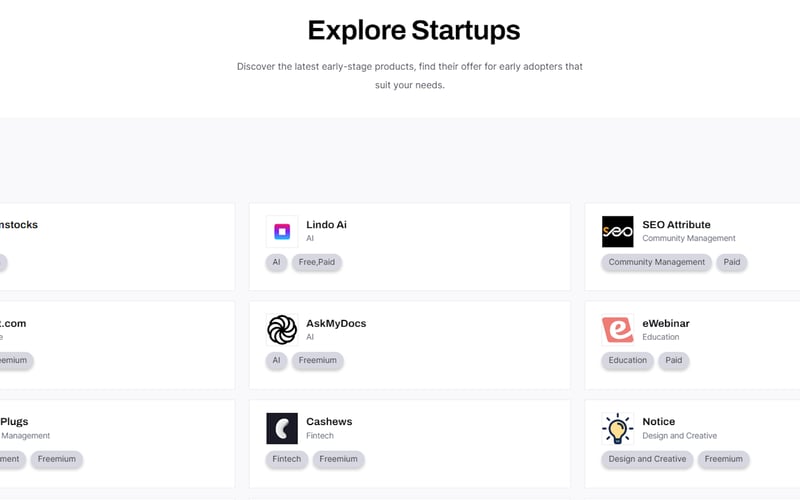Select the Freemium tag on AskMyDocs
Image resolution: width=800 pixels, height=500 pixels.
point(317,360)
